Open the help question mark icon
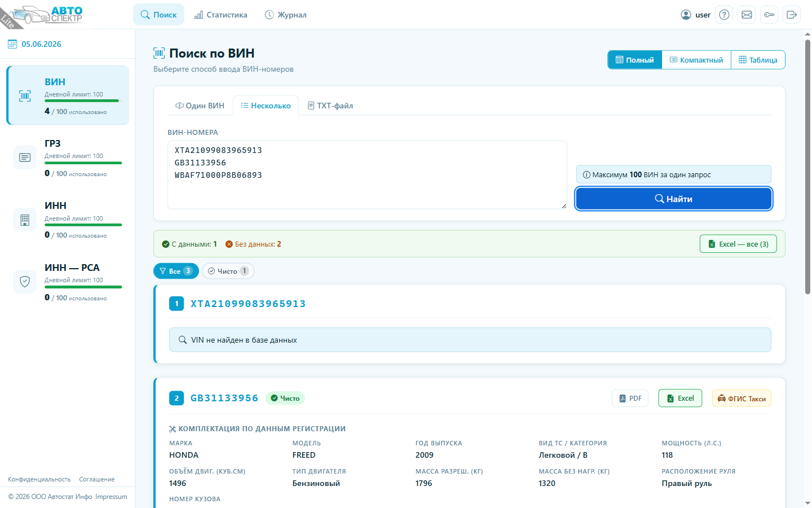The height and width of the screenshot is (508, 812). [724, 15]
